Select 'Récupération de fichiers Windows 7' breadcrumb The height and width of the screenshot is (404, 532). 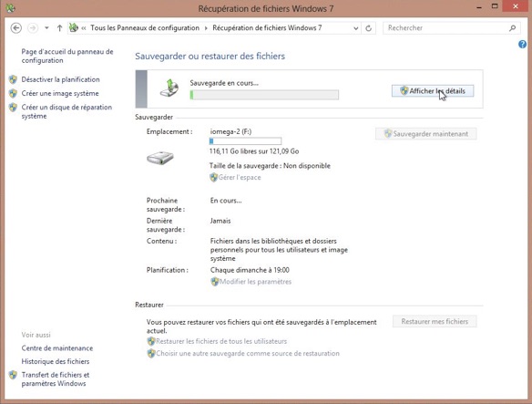click(267, 28)
